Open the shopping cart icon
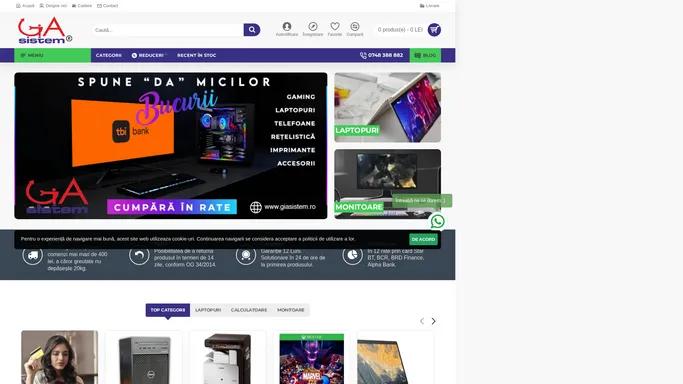Viewport: 683px width, 384px height. click(434, 30)
